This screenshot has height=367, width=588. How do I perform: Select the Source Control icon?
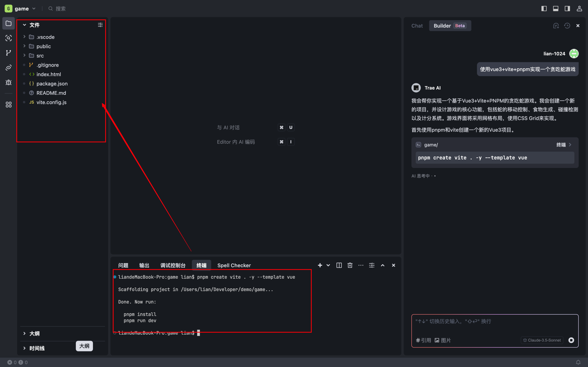click(x=8, y=53)
